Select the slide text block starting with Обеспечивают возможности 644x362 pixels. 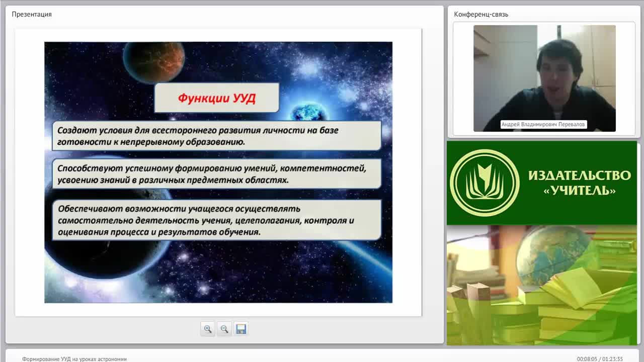tap(216, 220)
